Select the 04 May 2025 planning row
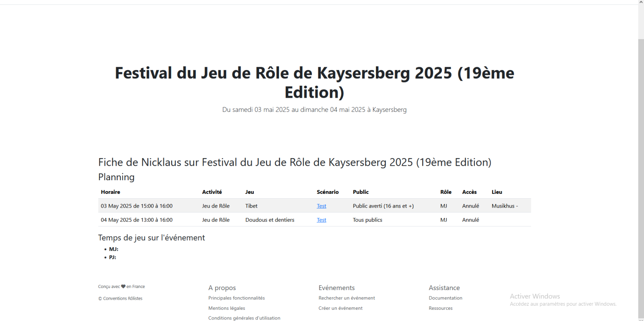The height and width of the screenshot is (321, 644). click(136, 220)
